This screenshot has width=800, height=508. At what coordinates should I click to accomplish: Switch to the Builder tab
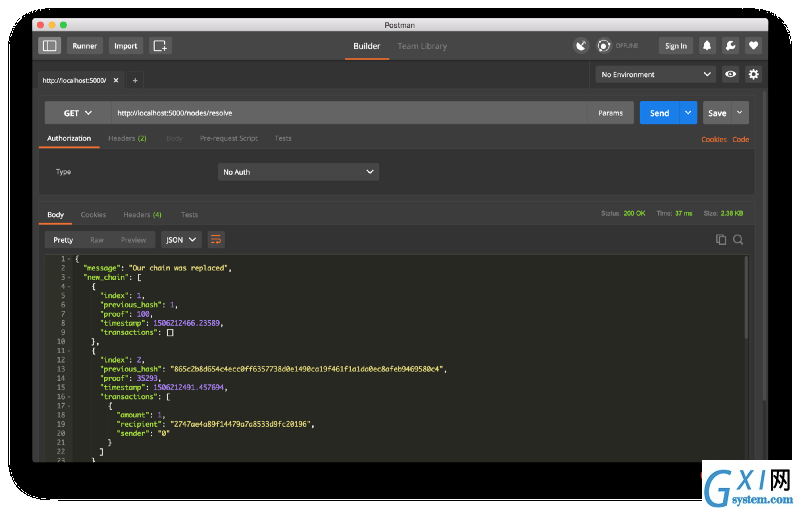pos(366,46)
